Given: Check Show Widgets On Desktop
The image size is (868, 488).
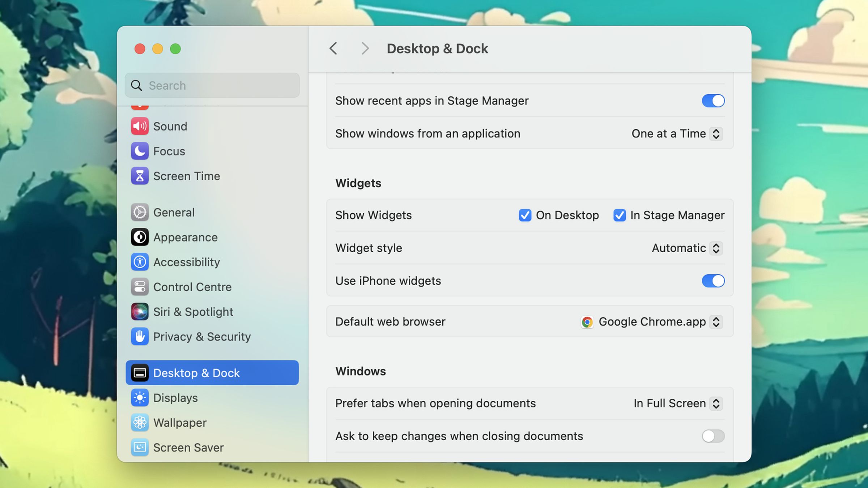Looking at the screenshot, I should click(x=524, y=215).
